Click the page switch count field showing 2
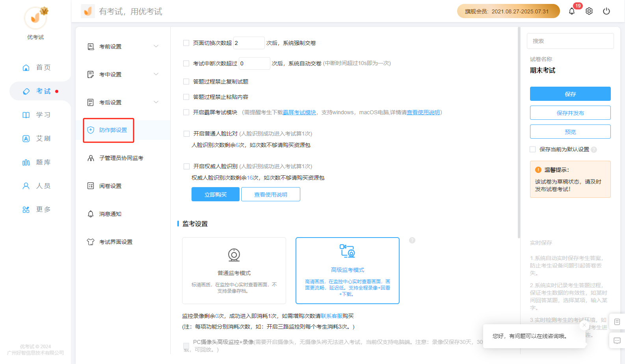625x364 pixels. [249, 43]
